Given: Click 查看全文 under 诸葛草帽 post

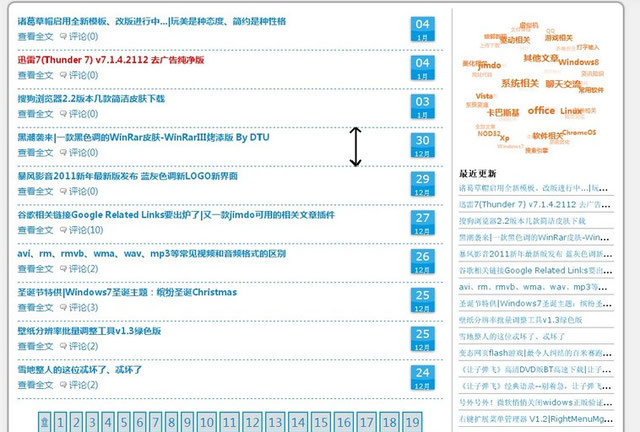Looking at the screenshot, I should point(36,37).
